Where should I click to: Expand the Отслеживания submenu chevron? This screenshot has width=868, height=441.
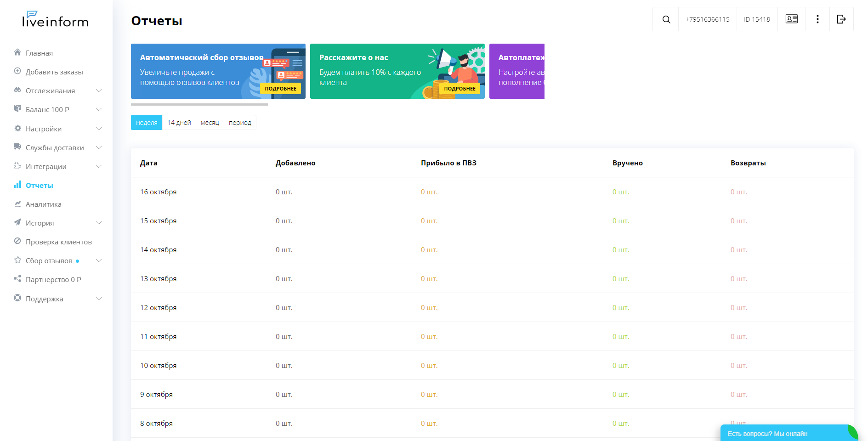click(x=99, y=90)
